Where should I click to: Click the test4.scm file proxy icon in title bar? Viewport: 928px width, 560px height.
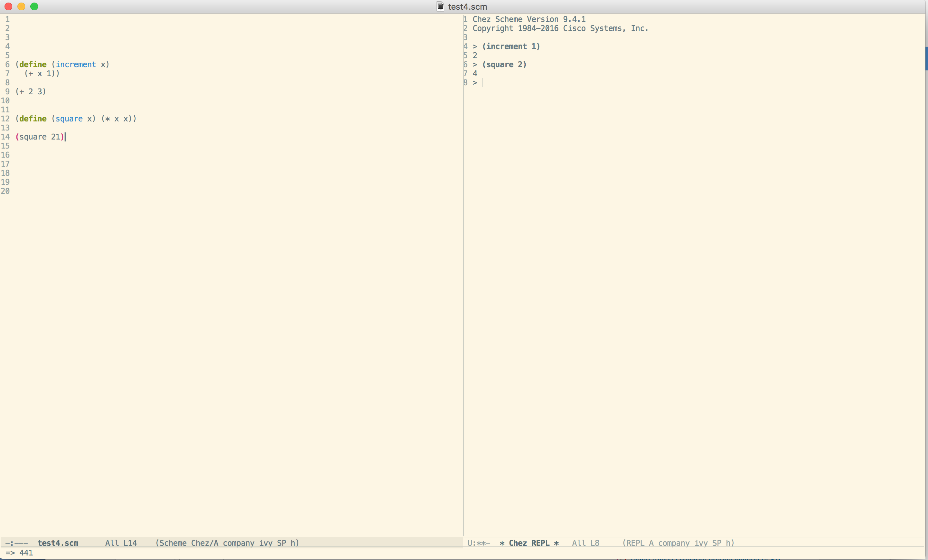tap(440, 6)
